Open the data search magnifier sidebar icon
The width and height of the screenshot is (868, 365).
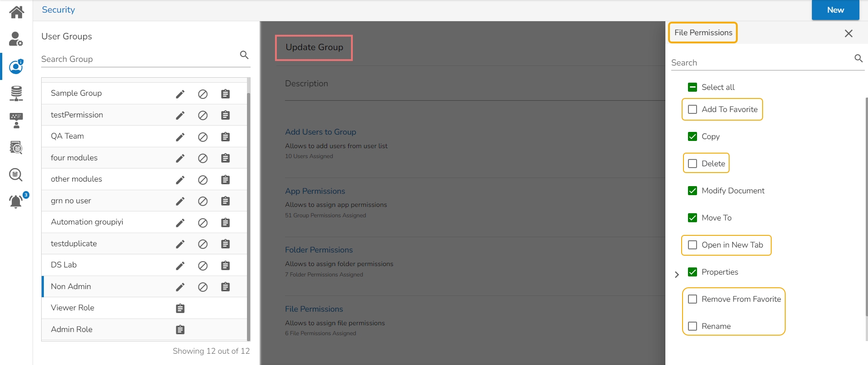point(16,174)
